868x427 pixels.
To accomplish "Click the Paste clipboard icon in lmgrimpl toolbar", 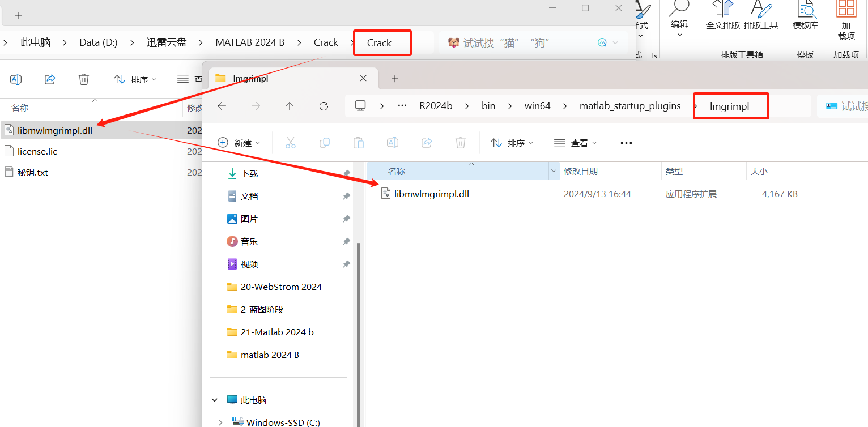I will tap(359, 143).
